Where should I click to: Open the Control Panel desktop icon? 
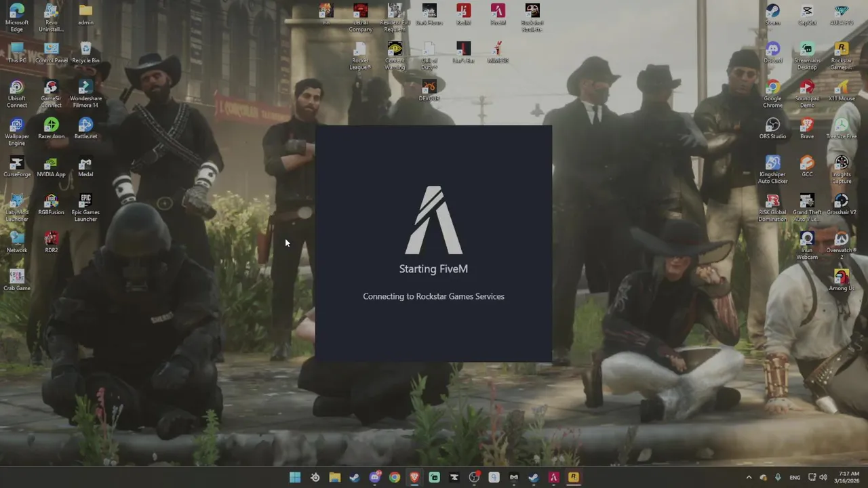pyautogui.click(x=51, y=53)
